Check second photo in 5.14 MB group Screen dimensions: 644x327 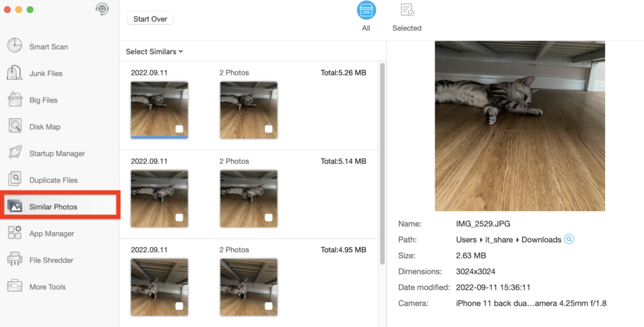coord(269,218)
